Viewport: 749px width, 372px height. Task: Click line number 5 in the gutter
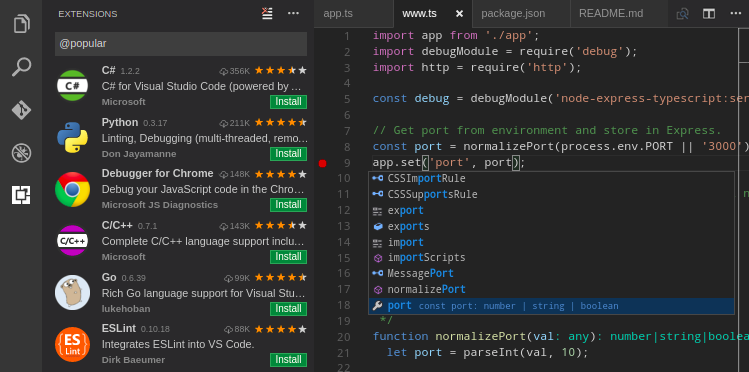(347, 99)
